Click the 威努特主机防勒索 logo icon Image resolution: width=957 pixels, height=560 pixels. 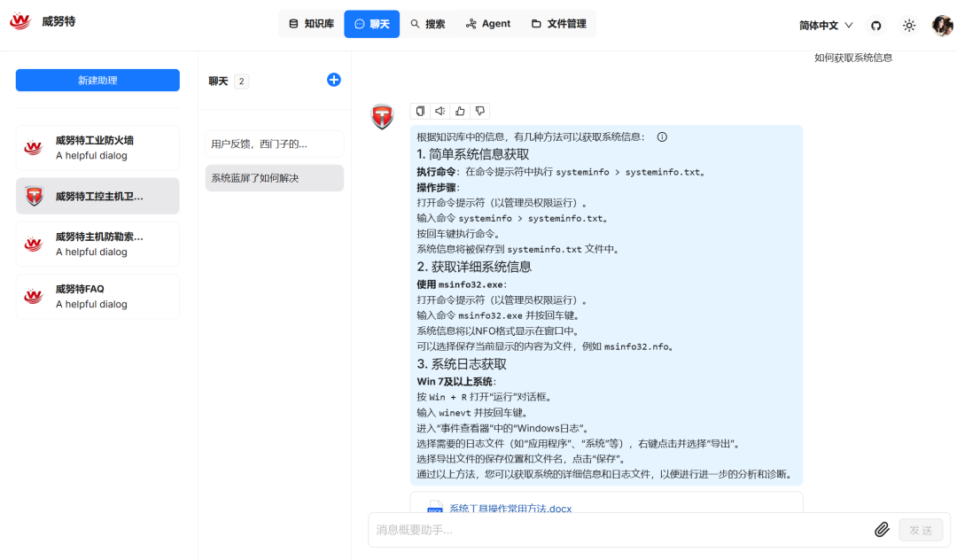[33, 244]
